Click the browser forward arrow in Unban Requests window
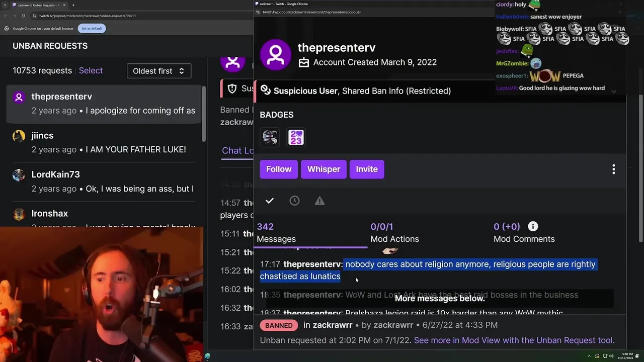The height and width of the screenshot is (362, 644). [15, 16]
